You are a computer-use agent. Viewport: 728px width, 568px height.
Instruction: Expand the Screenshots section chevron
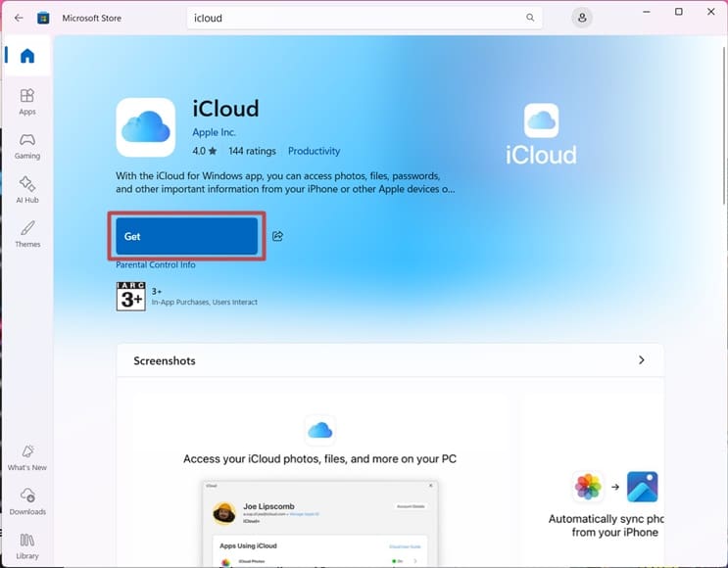click(x=641, y=360)
